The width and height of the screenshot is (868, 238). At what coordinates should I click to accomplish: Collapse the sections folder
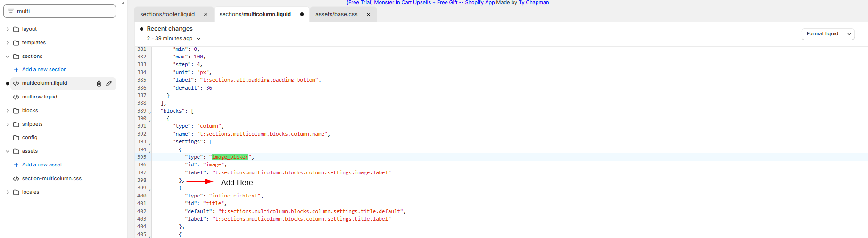[x=8, y=57]
